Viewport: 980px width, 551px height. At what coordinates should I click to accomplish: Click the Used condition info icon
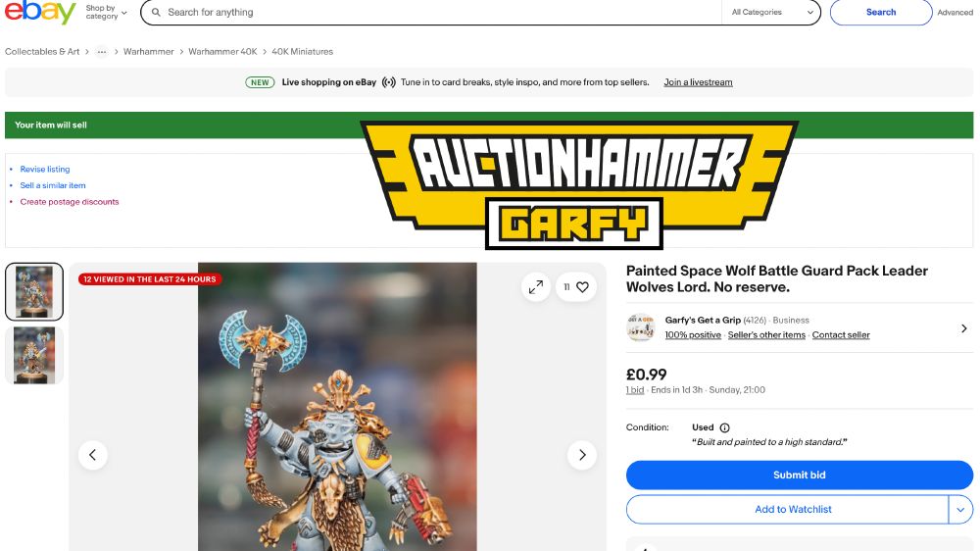[x=725, y=427]
